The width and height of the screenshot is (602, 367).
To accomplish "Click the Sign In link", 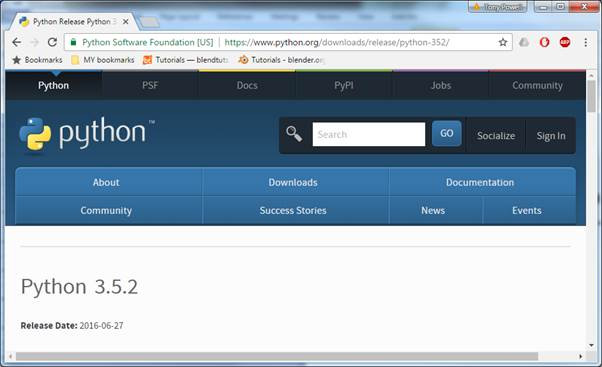I will click(551, 136).
